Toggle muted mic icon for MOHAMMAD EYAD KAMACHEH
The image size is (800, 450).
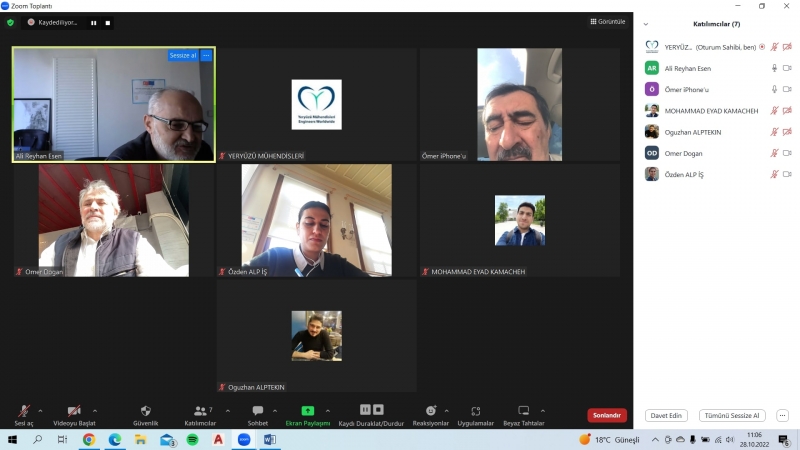pos(774,111)
